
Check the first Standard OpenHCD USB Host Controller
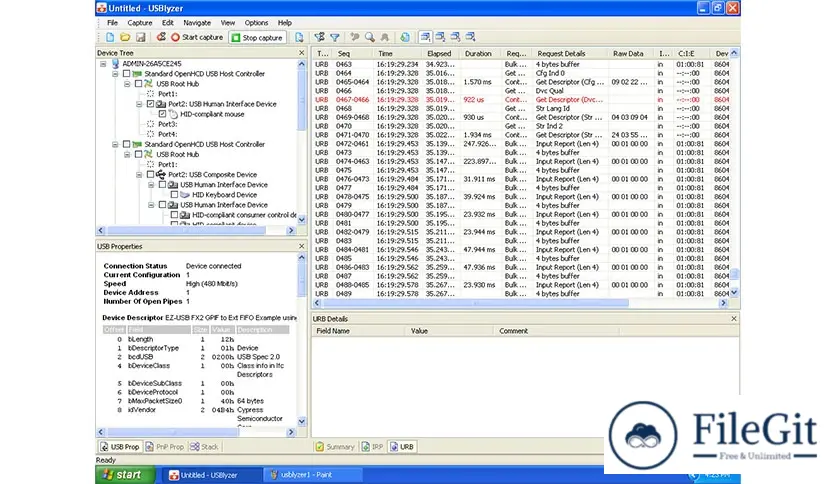pyautogui.click(x=126, y=74)
